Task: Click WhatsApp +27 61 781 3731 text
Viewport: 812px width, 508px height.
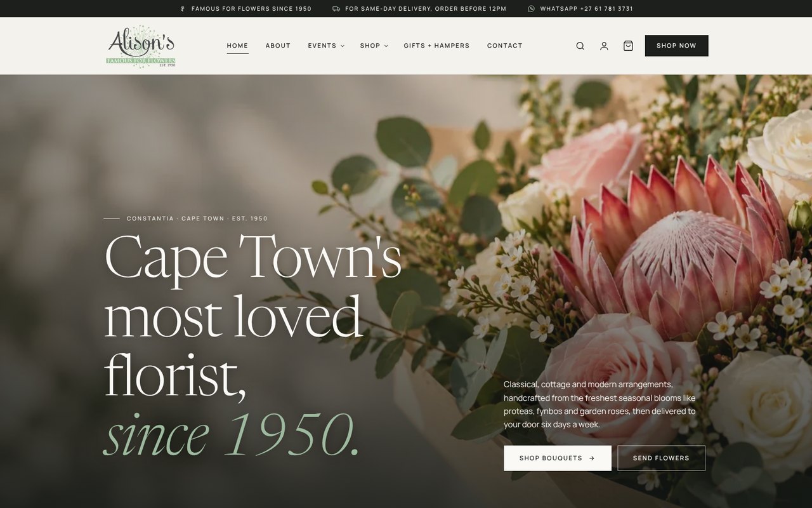Action: [x=587, y=9]
